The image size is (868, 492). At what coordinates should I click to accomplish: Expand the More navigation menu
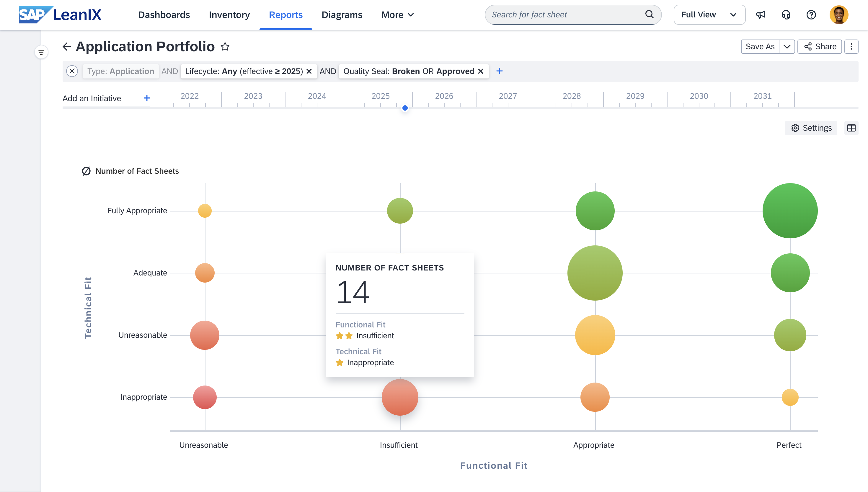pyautogui.click(x=397, y=15)
